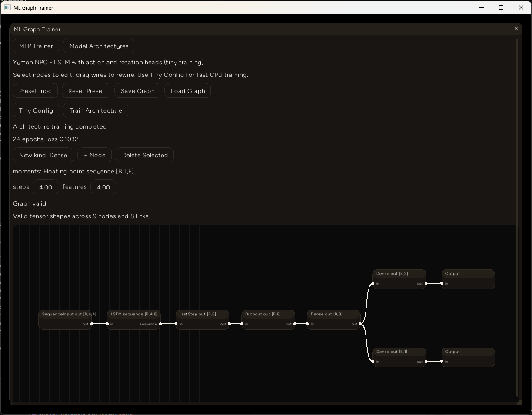Close the inner ML Graph Trainer panel
Screen dimensions: 532x415
516,29
